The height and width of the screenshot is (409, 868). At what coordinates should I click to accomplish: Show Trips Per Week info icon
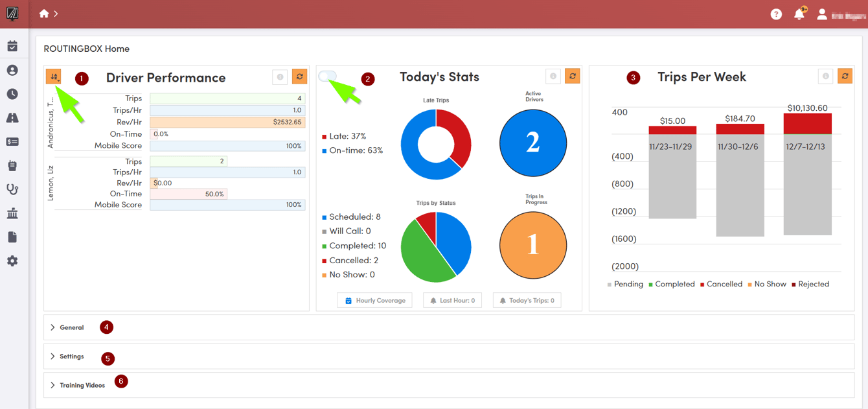pyautogui.click(x=826, y=76)
